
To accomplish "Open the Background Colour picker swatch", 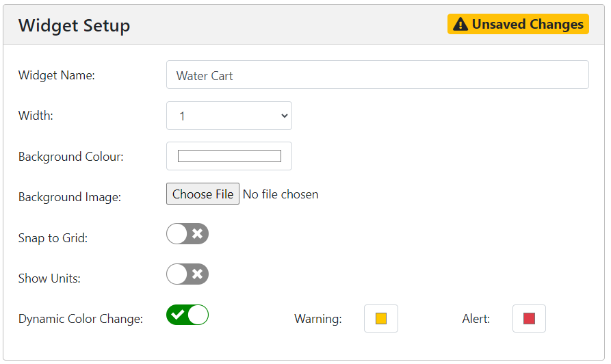I will click(x=229, y=156).
